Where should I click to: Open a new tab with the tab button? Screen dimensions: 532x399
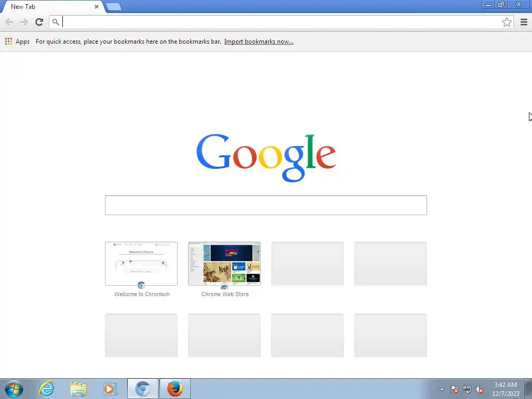pos(113,6)
